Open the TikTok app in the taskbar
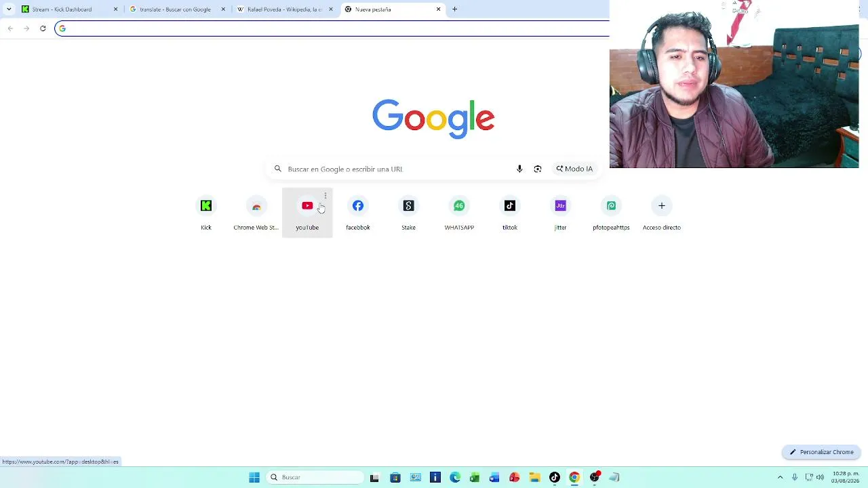Viewport: 868px width, 488px height. 555,477
